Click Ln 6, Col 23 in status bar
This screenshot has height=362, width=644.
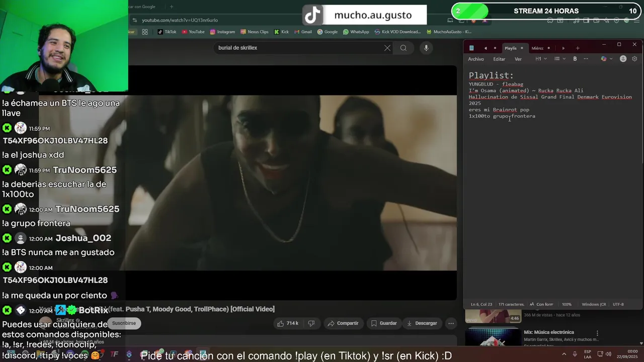pyautogui.click(x=481, y=304)
